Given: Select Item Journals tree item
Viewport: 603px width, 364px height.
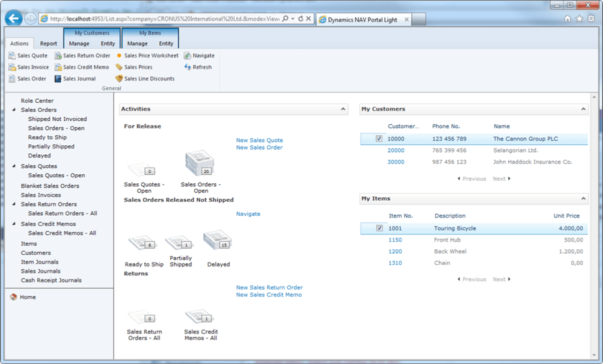Looking at the screenshot, I should point(39,262).
